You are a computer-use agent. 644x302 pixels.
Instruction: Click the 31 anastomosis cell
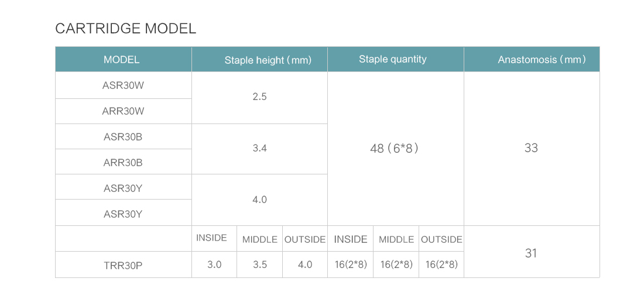coord(532,252)
